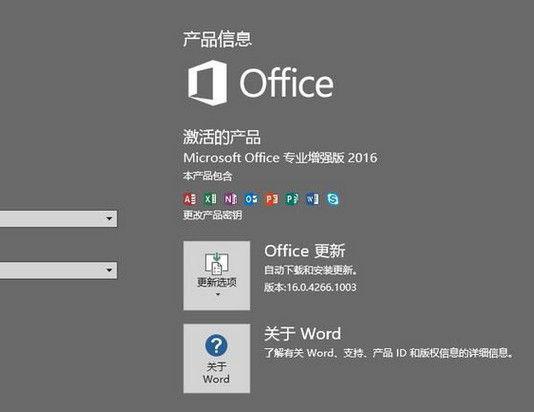This screenshot has height=412, width=534.
Task: Click the Office 更新 heading
Action: 305,251
